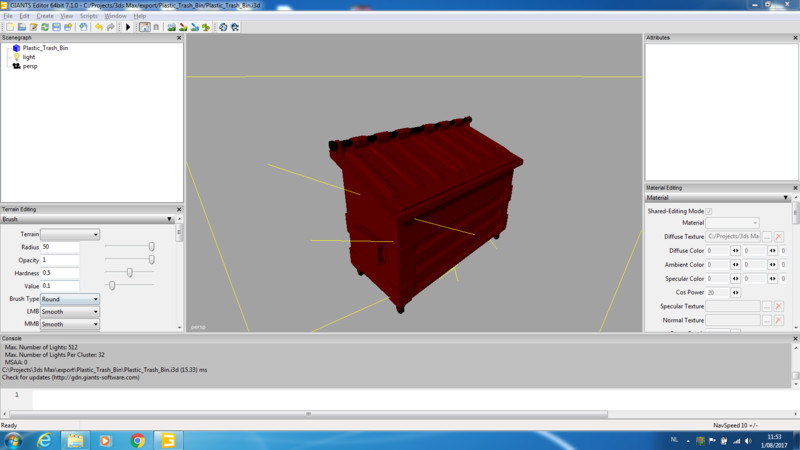Browse for a Diffuse Texture file
Screen dimensions: 800x450
[x=766, y=236]
